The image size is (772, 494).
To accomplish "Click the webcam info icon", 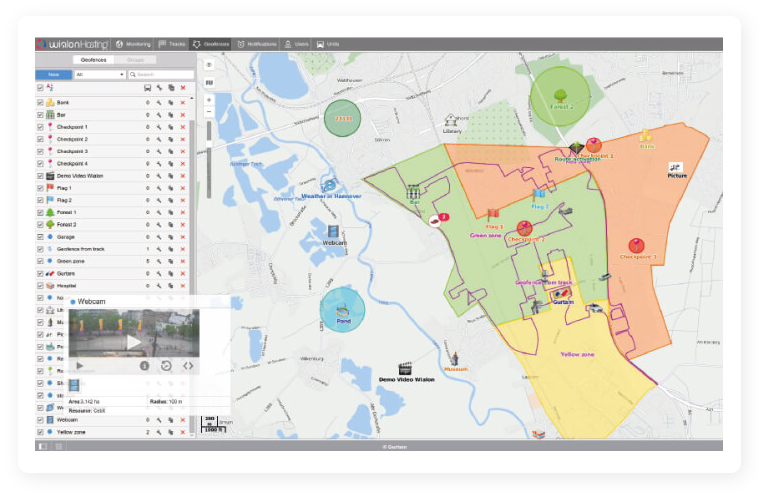I will click(144, 366).
